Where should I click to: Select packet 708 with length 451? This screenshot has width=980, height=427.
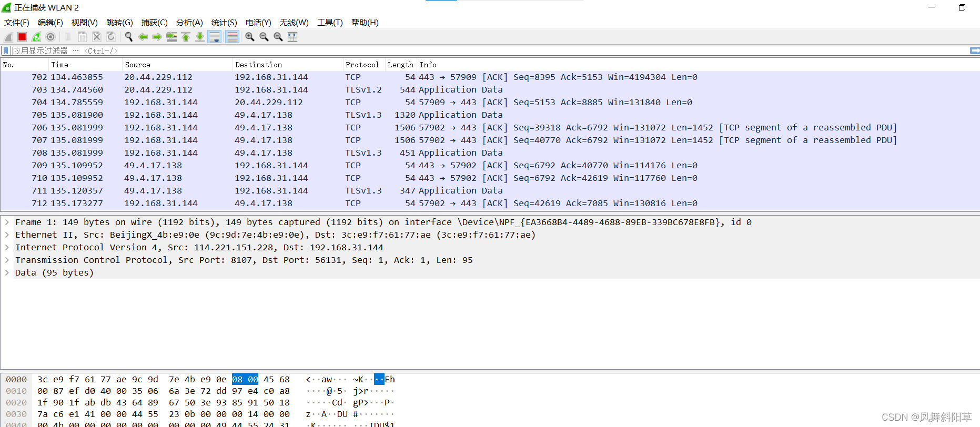(x=490, y=152)
